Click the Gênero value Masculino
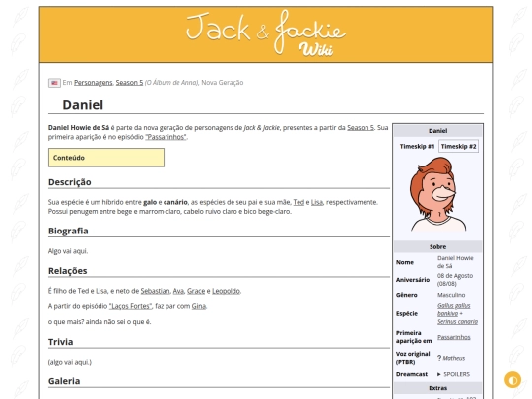The height and width of the screenshot is (399, 532). (451, 295)
